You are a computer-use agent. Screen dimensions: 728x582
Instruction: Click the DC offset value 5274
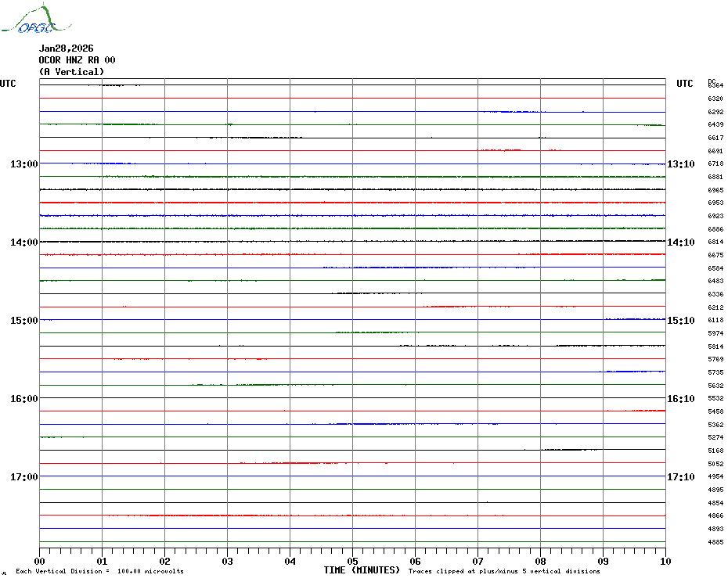[715, 437]
